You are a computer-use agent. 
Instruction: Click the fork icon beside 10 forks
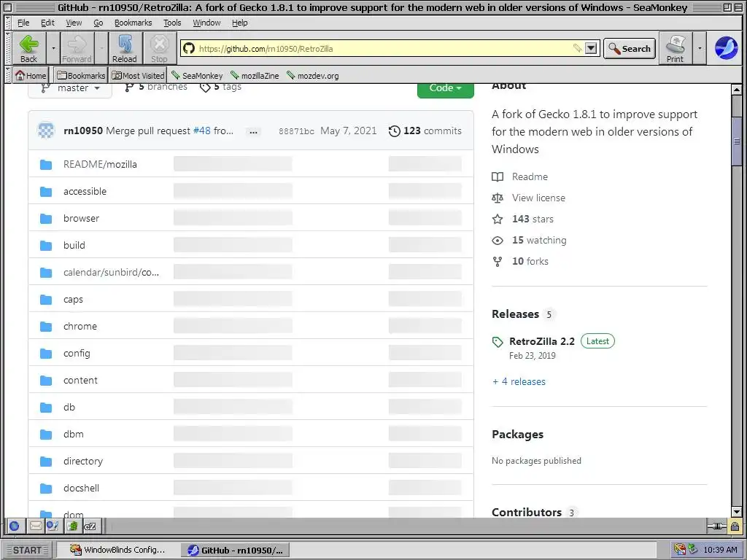498,262
